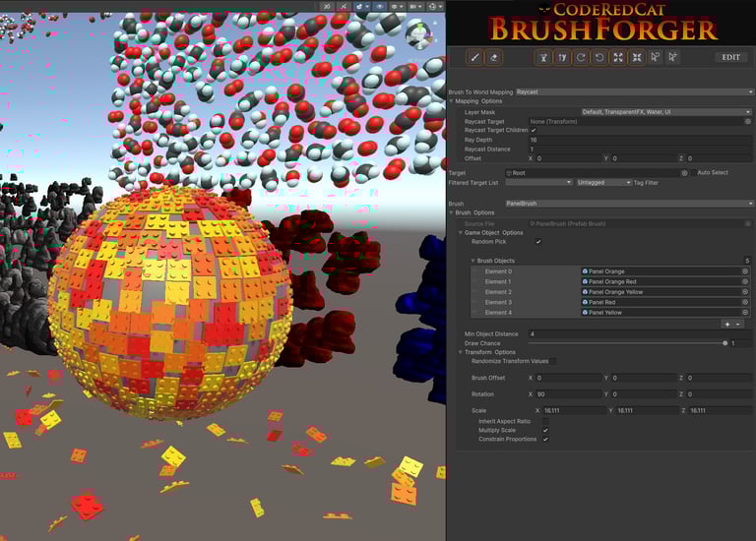The height and width of the screenshot is (541, 756).
Task: Toggle Randomize Transform Values checkbox
Action: point(553,361)
